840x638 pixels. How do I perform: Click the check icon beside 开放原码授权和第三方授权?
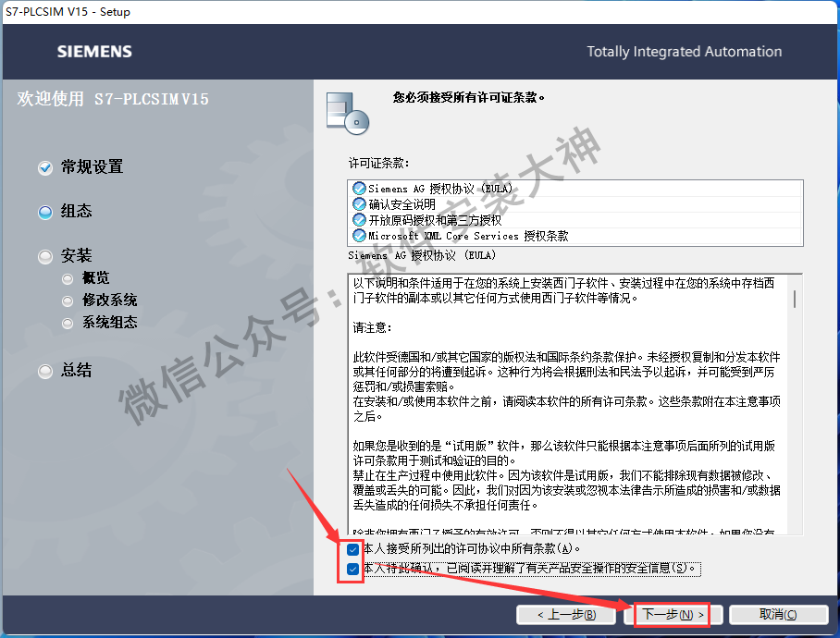tap(359, 219)
